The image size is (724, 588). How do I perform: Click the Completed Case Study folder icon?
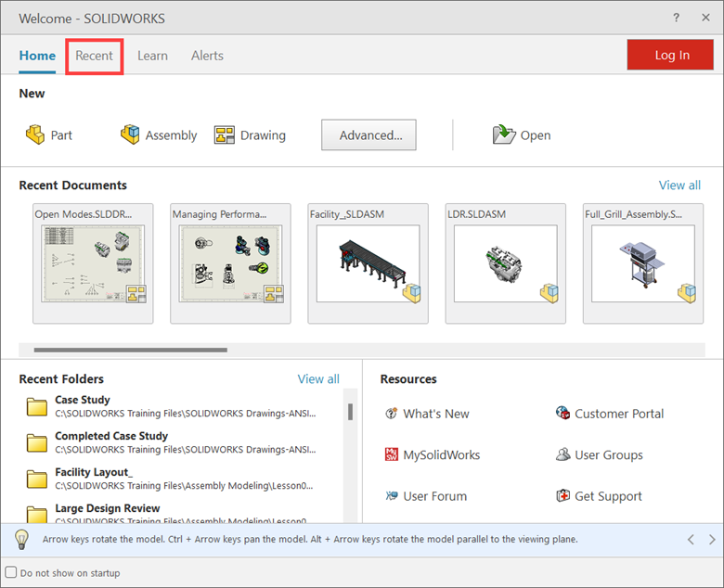coord(37,442)
